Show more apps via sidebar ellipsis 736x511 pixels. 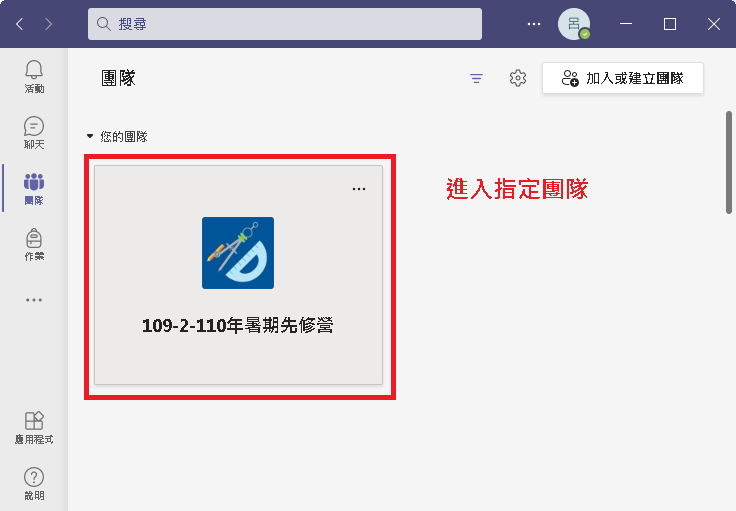coord(34,299)
